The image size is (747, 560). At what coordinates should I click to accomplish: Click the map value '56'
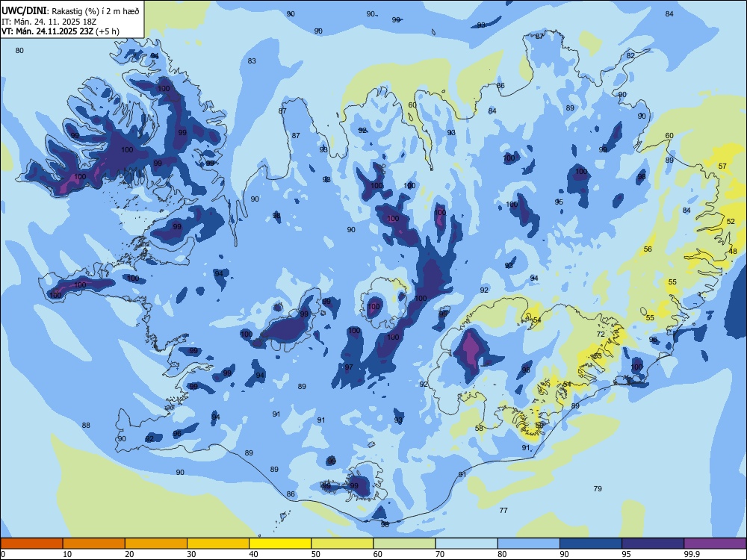(648, 249)
